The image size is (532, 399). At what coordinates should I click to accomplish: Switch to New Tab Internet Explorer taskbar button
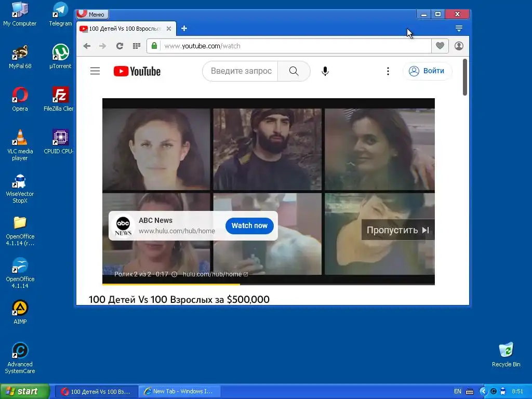click(x=179, y=392)
